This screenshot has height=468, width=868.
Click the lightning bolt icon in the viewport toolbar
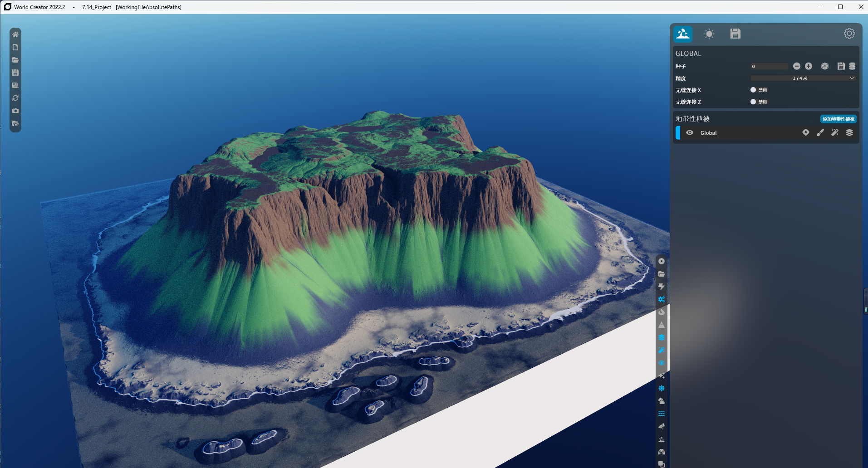click(662, 287)
